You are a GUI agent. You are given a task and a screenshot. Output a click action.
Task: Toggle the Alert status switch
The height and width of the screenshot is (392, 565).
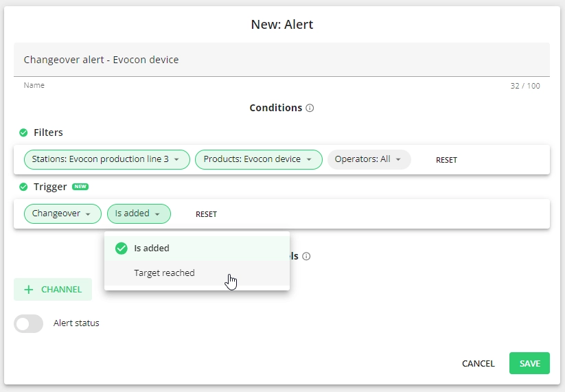pyautogui.click(x=28, y=323)
